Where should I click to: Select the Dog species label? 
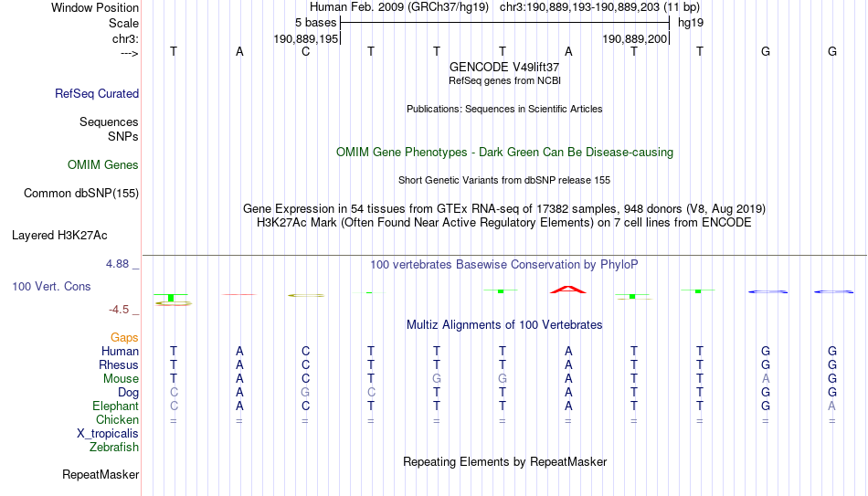128,393
